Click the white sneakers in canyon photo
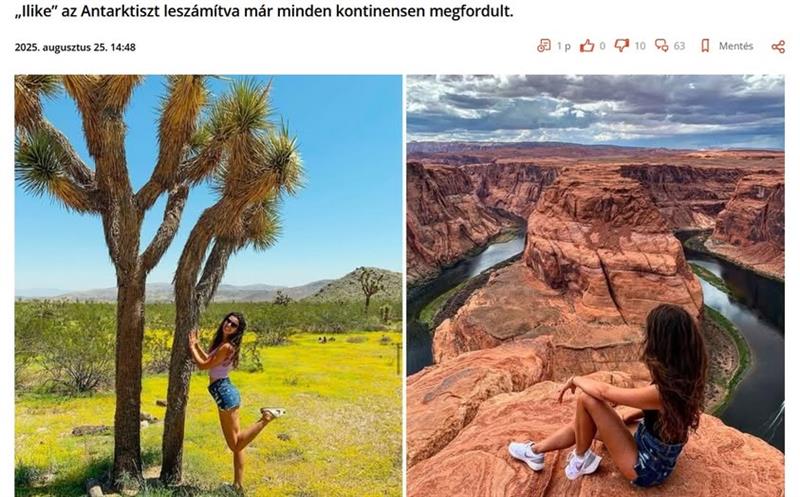 [555, 459]
